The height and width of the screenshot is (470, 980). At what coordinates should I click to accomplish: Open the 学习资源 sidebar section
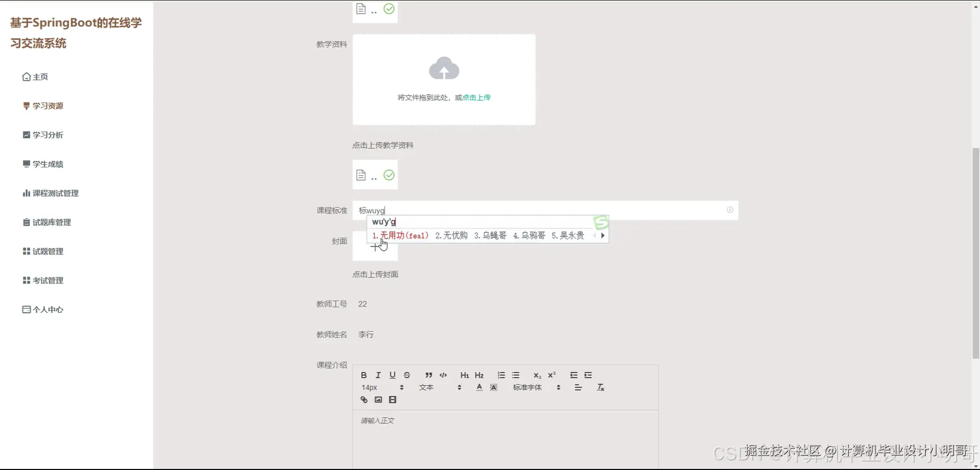48,105
